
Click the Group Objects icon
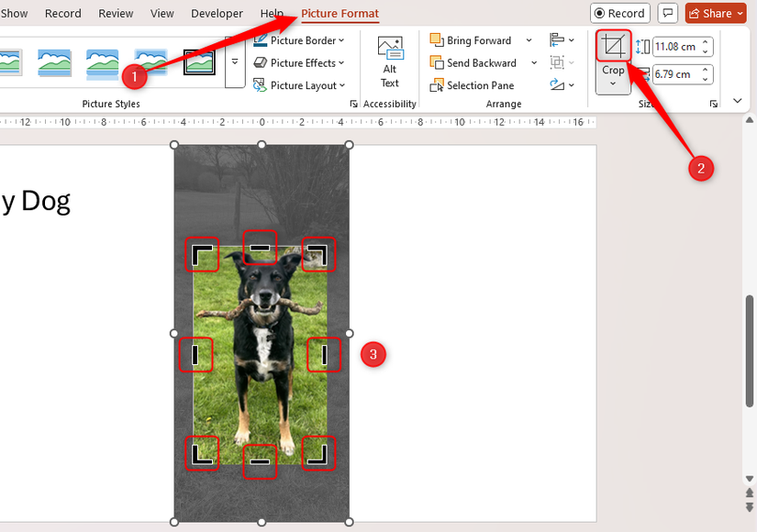[x=558, y=62]
